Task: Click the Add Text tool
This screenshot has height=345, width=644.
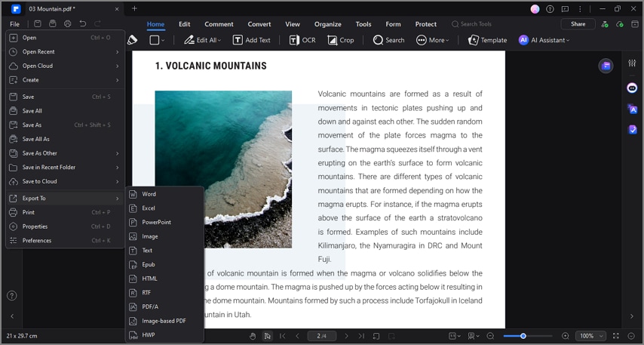Action: tap(251, 40)
